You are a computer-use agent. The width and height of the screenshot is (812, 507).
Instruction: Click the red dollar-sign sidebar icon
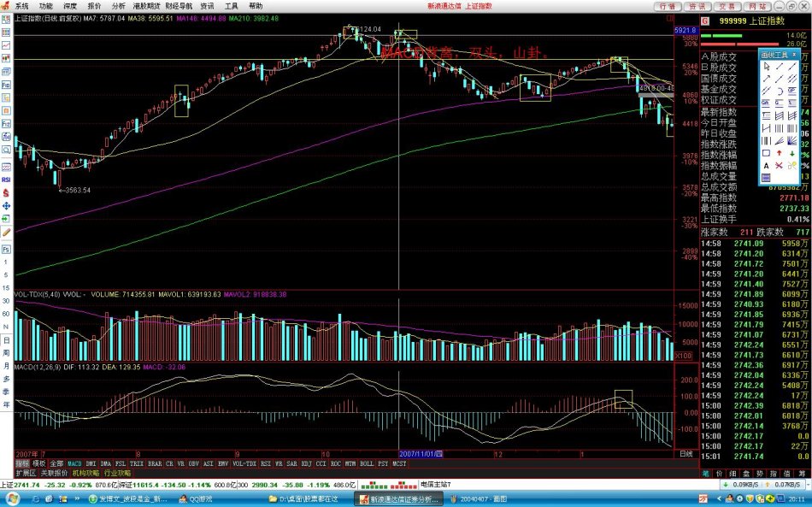tap(6, 192)
